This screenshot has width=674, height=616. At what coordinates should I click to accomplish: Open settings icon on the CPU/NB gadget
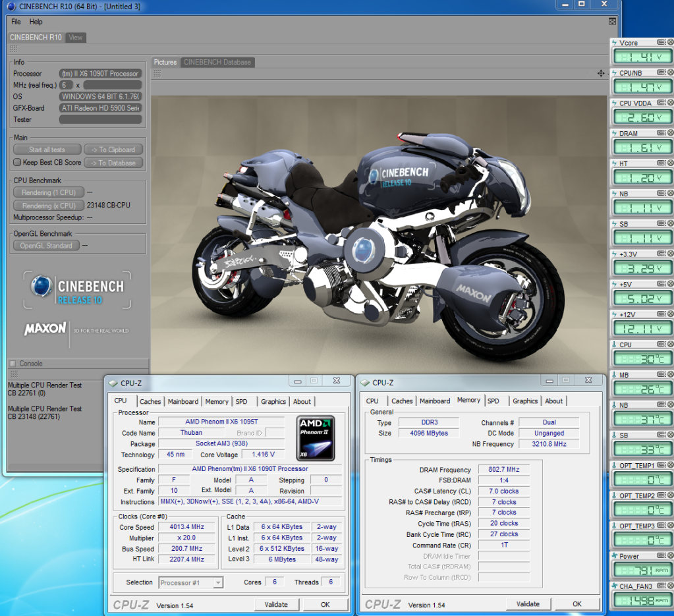tap(661, 72)
